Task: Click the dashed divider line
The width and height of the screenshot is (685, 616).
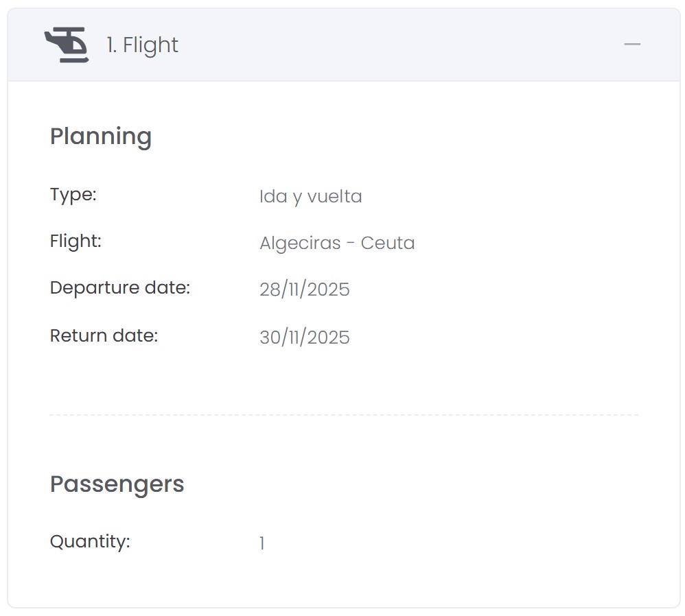Action: [343, 415]
